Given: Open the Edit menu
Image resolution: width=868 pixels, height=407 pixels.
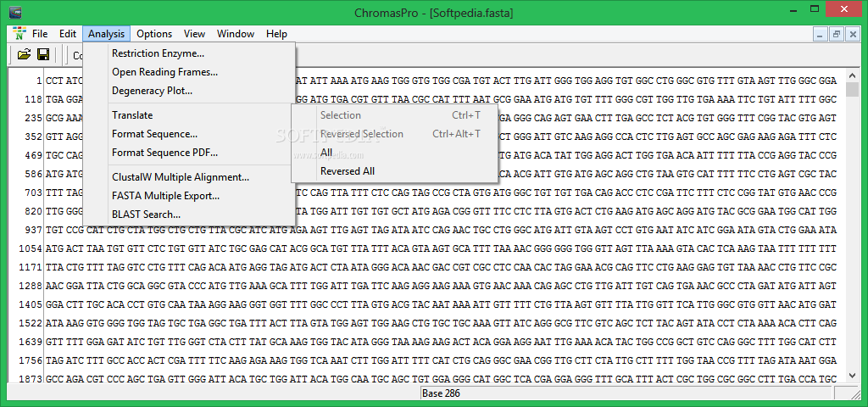Looking at the screenshot, I should (68, 34).
